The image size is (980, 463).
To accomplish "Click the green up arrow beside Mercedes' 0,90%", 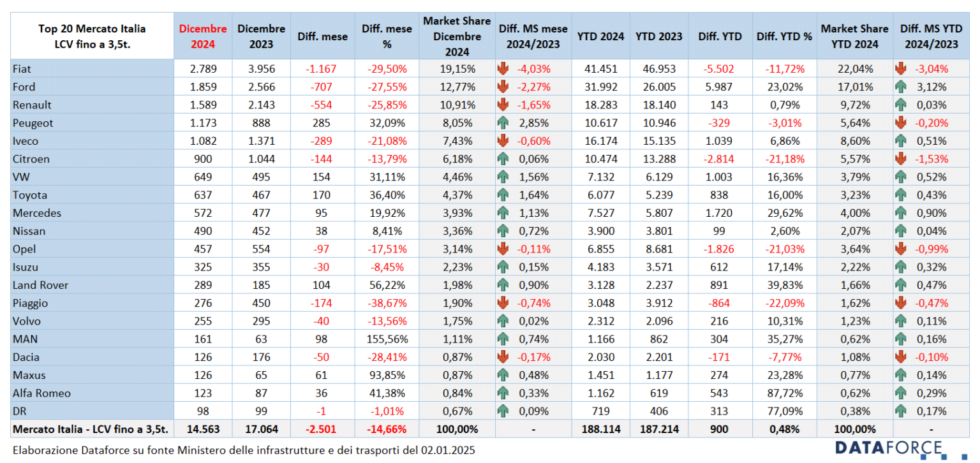I will tap(901, 213).
